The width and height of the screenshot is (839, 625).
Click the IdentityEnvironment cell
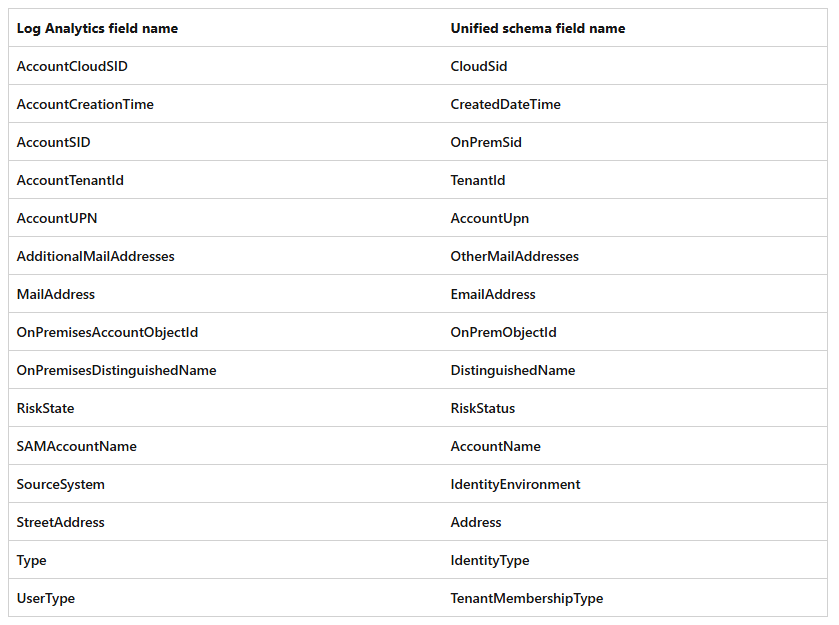point(515,484)
